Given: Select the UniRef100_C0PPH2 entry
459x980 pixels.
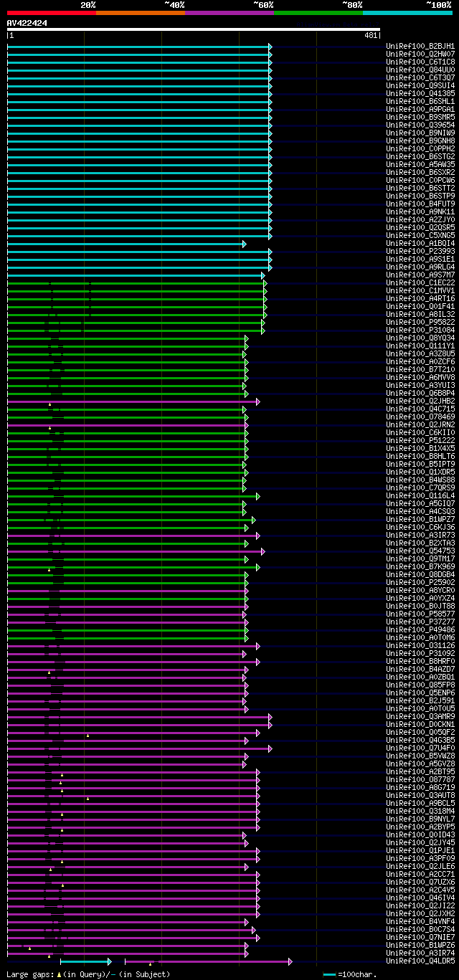Looking at the screenshot, I should [x=420, y=148].
